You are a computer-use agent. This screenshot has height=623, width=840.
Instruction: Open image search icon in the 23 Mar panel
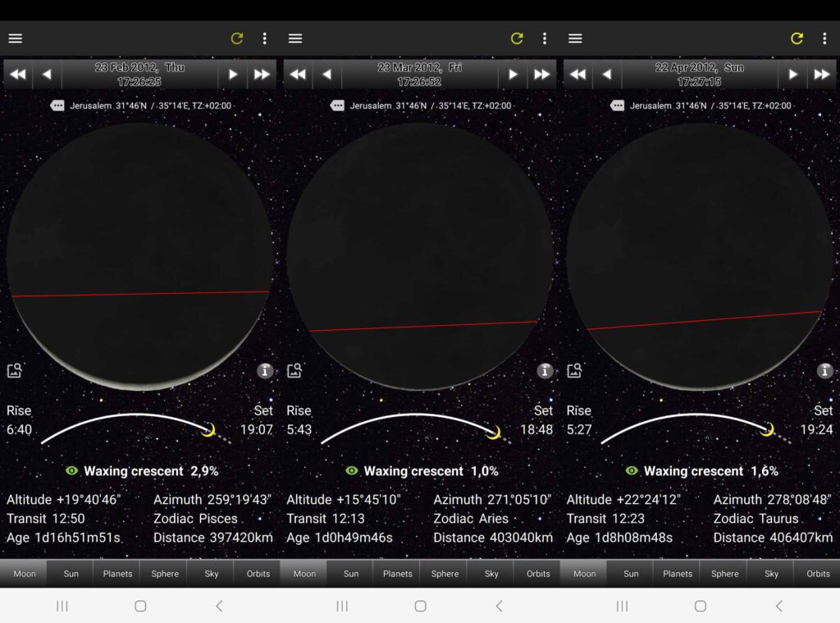coord(294,371)
